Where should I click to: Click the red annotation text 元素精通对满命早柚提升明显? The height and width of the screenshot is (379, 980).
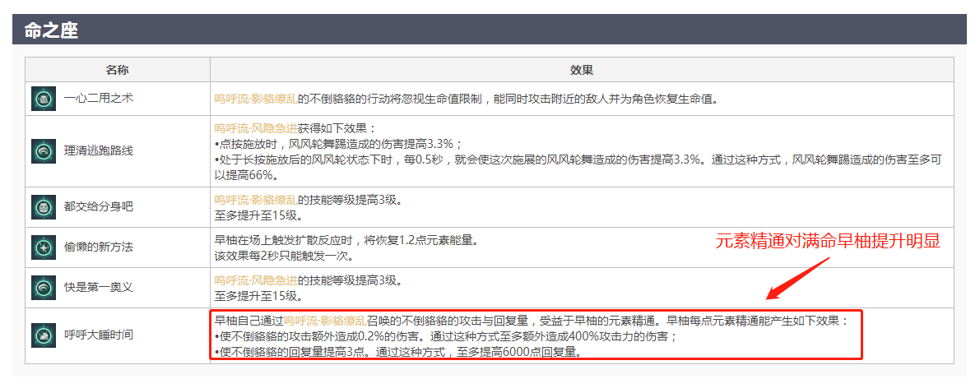click(827, 241)
